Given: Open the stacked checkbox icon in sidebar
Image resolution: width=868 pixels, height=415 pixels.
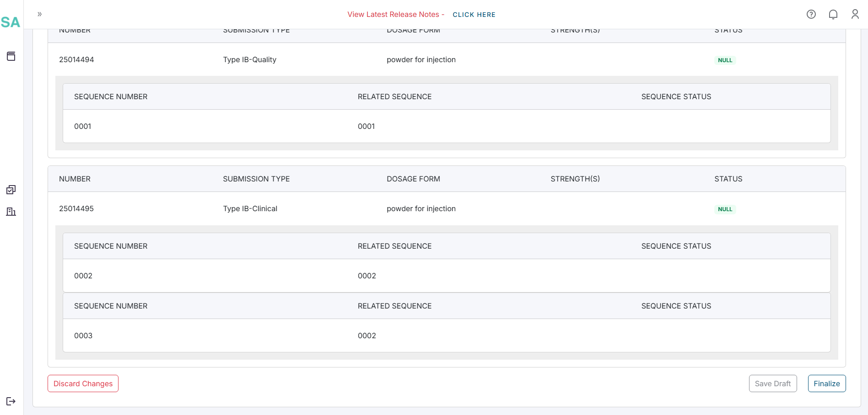Looking at the screenshot, I should tap(11, 190).
